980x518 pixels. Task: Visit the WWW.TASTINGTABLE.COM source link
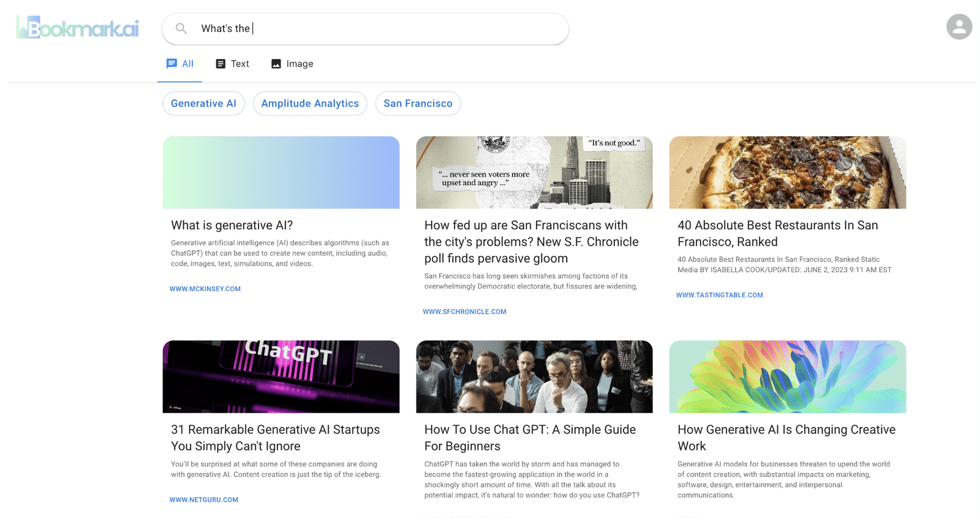719,295
